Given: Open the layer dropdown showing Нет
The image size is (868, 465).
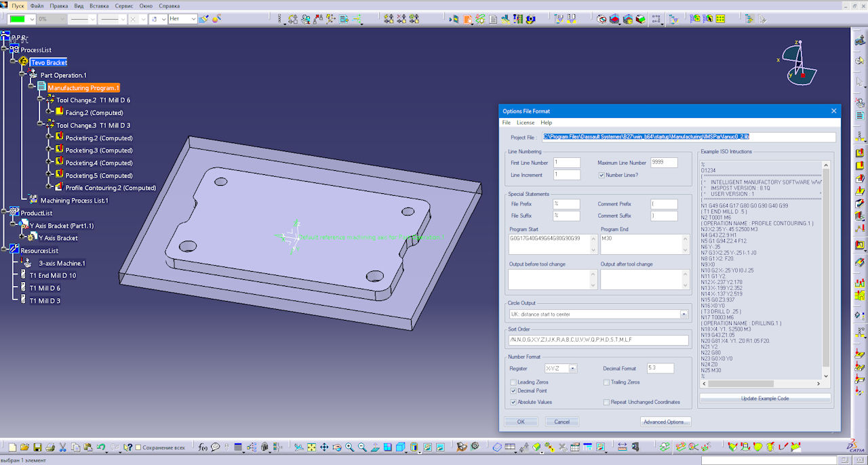Looking at the screenshot, I should (x=193, y=19).
